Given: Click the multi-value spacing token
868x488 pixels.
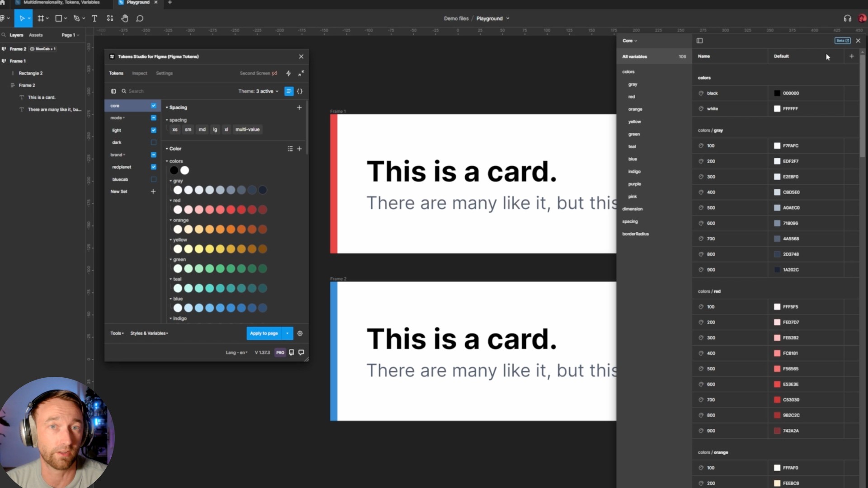Looking at the screenshot, I should [247, 130].
